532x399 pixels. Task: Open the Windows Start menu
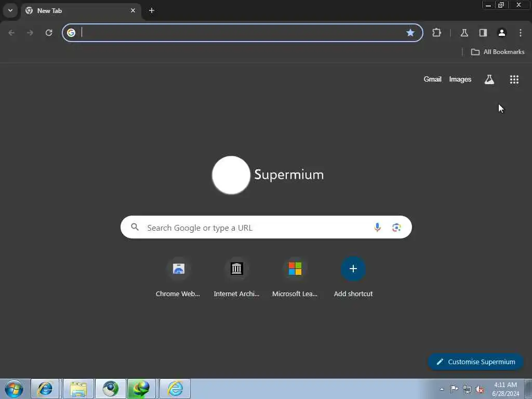click(x=14, y=389)
